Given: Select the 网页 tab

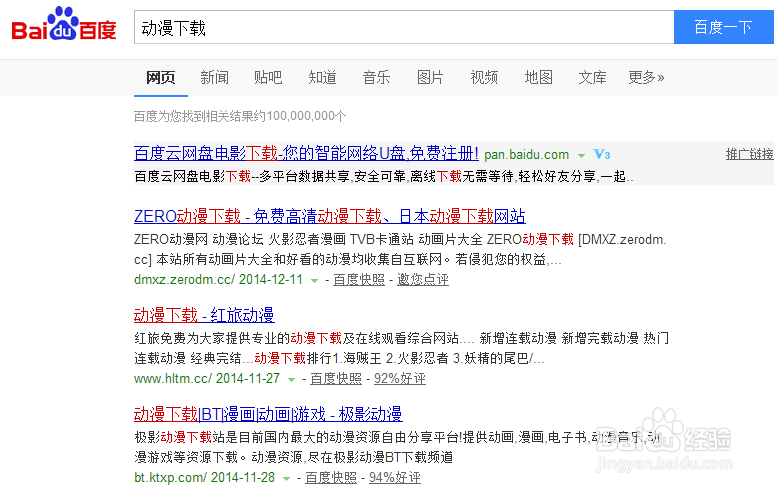Looking at the screenshot, I should point(161,77).
